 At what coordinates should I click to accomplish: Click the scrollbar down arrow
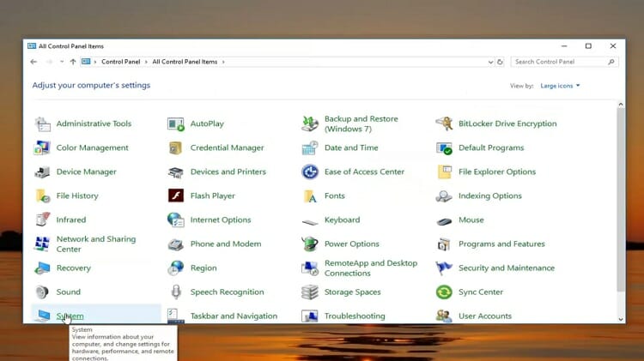[621, 319]
